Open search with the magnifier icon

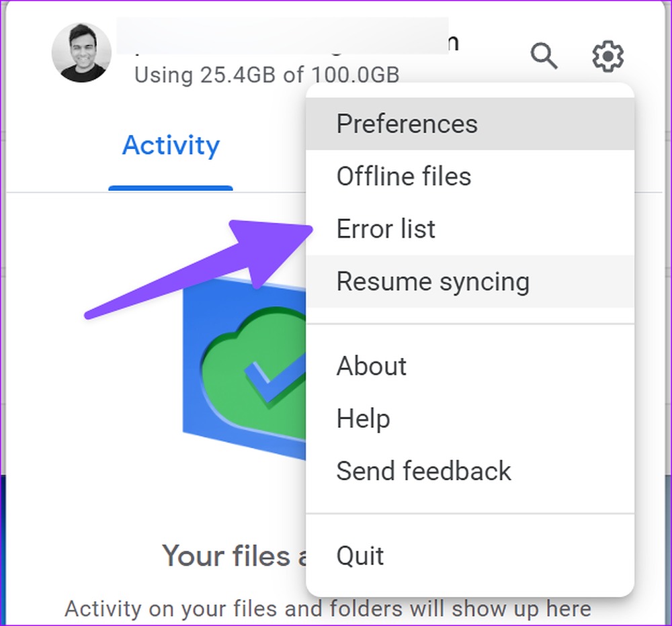[544, 56]
